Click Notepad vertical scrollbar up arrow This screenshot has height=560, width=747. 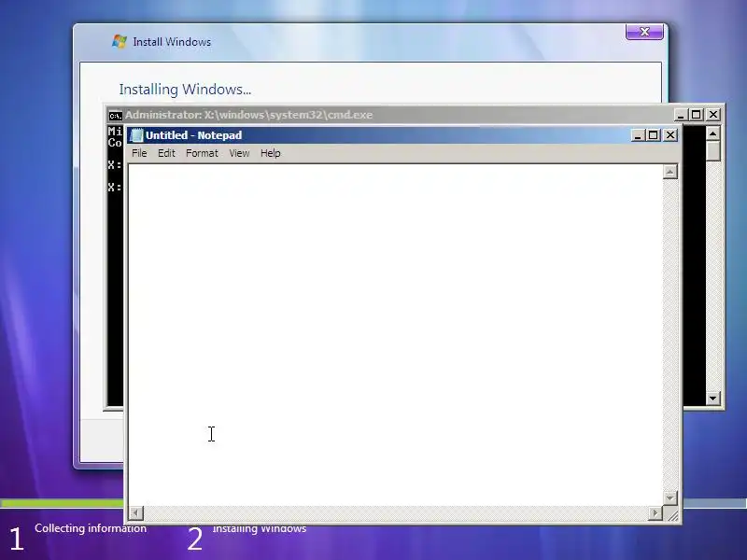point(670,172)
